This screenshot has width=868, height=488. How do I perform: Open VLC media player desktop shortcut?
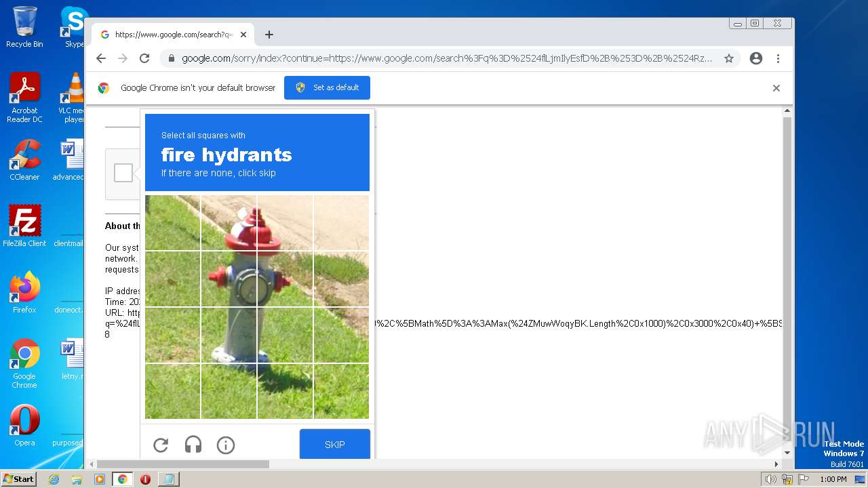72,98
